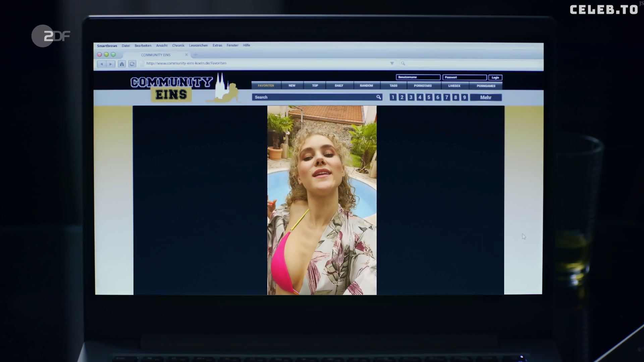Go to page 2

(402, 97)
